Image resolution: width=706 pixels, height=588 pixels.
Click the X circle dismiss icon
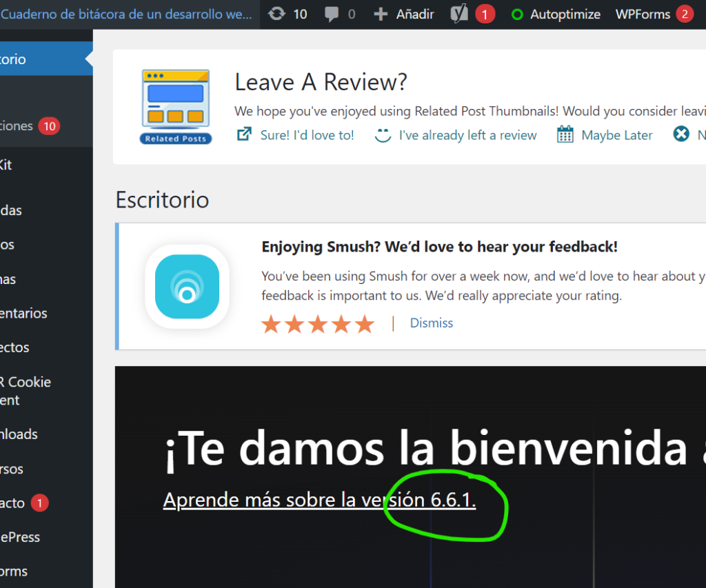click(x=681, y=134)
